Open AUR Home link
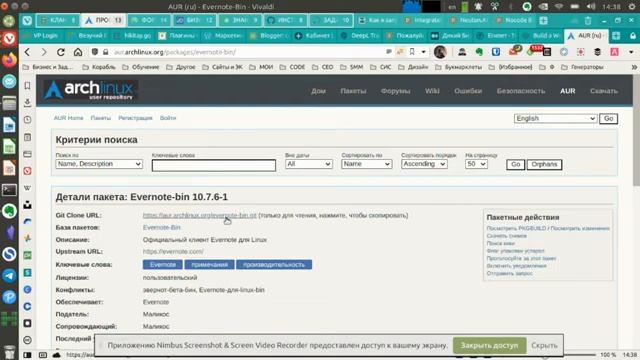The height and width of the screenshot is (360, 640). coord(69,118)
